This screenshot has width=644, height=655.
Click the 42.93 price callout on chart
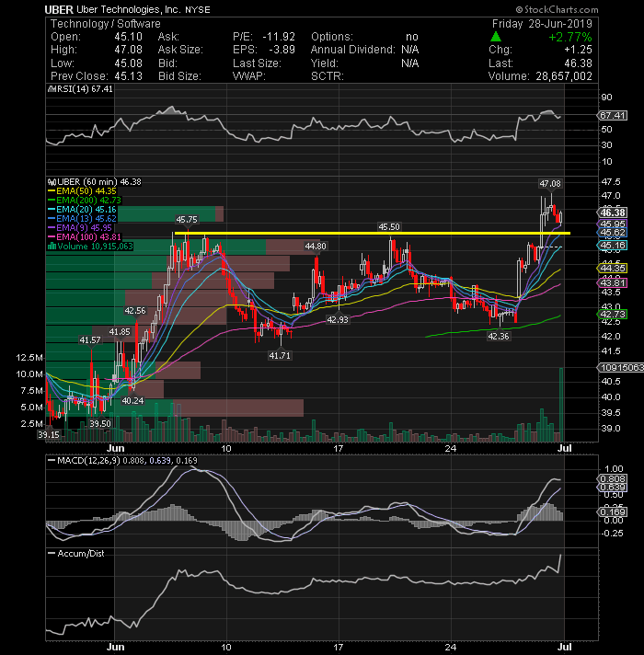(x=338, y=320)
